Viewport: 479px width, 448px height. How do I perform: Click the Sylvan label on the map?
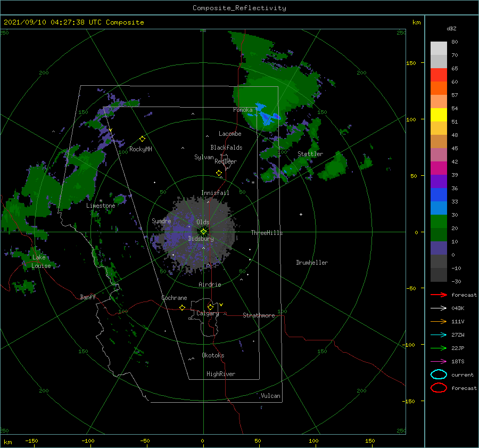pyautogui.click(x=204, y=157)
